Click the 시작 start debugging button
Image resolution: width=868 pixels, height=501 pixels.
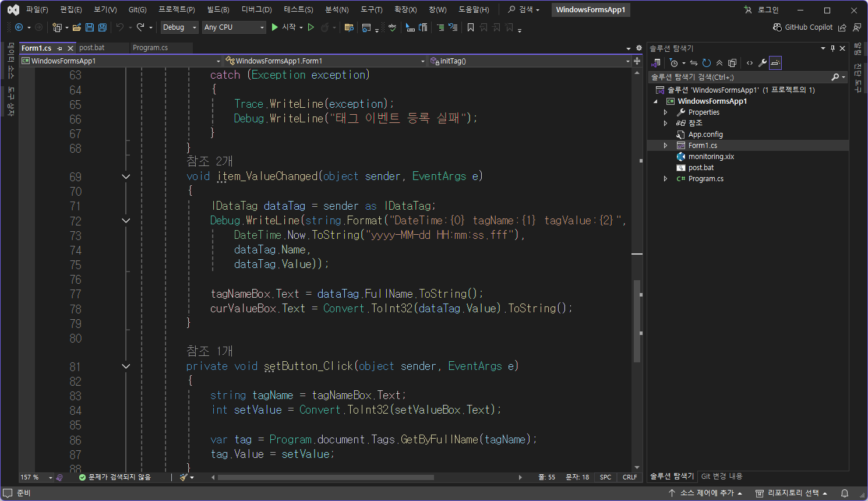tap(283, 27)
